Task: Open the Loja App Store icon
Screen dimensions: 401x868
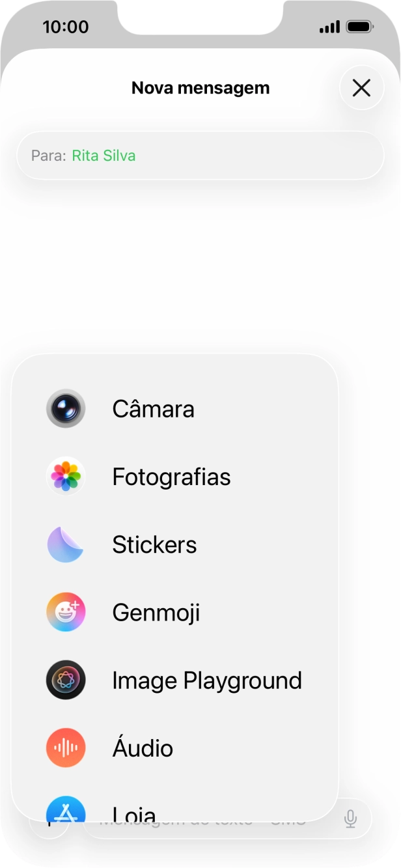Action: (66, 813)
